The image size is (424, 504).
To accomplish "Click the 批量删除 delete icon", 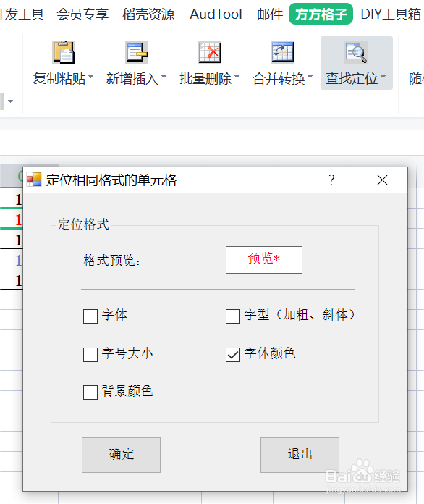I will pos(210,52).
